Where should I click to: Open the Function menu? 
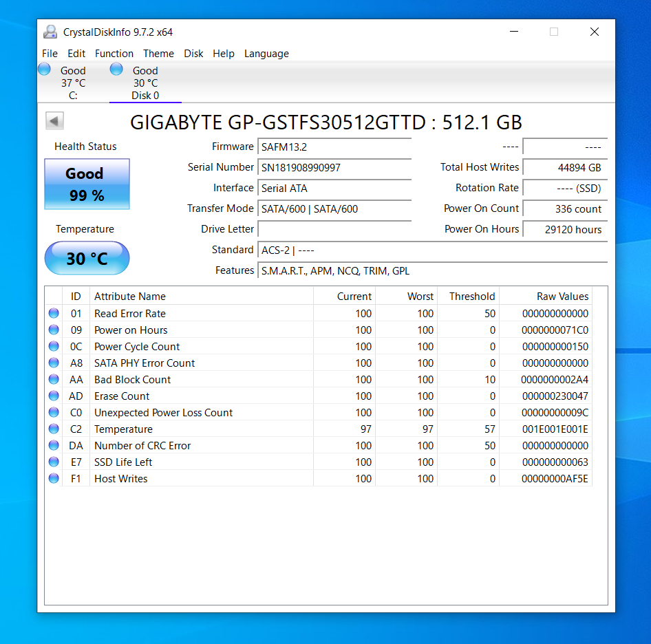coord(114,53)
